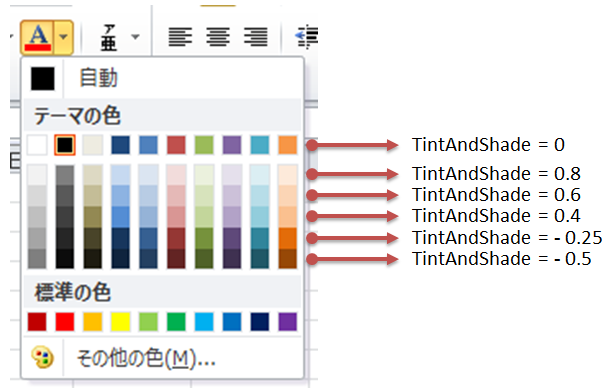This screenshot has height=388, width=610.
Task: Select dark navy blue theme color
Action: click(x=121, y=145)
